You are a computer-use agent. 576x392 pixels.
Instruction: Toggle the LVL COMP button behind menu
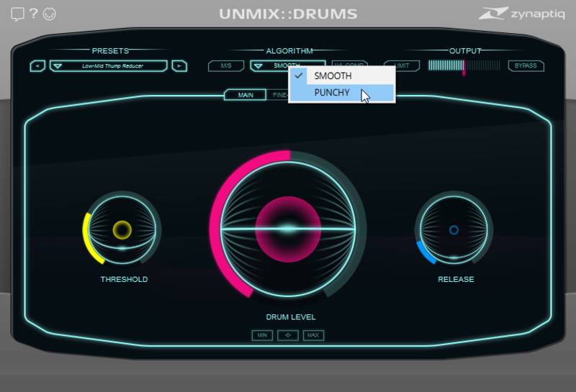pos(349,64)
